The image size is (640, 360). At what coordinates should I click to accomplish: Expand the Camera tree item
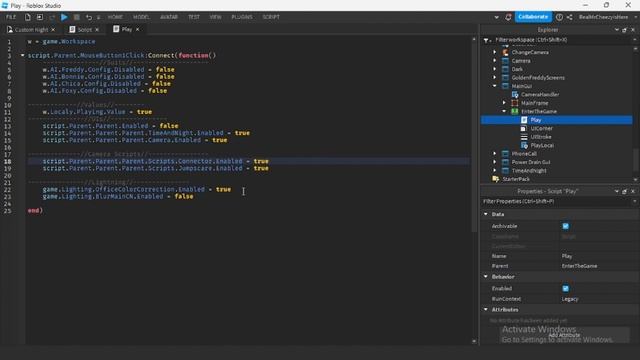[x=495, y=61]
